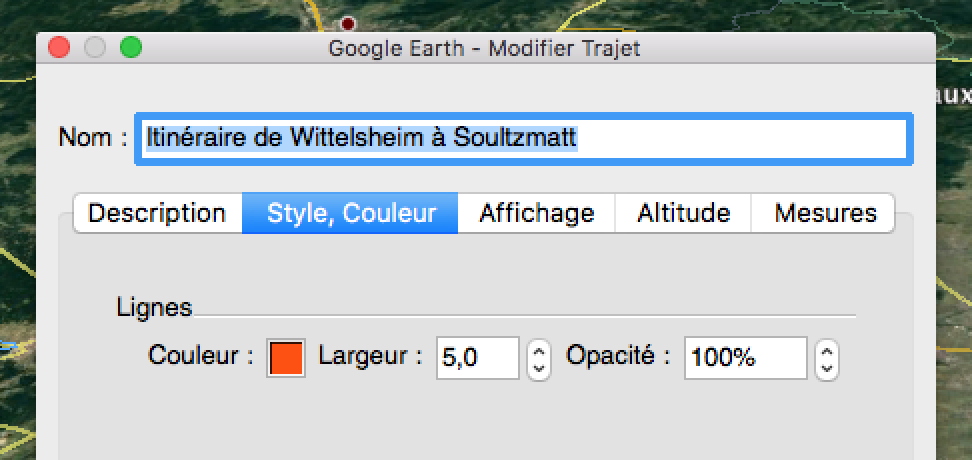Click the green zoom window button
The image size is (972, 460).
131,48
